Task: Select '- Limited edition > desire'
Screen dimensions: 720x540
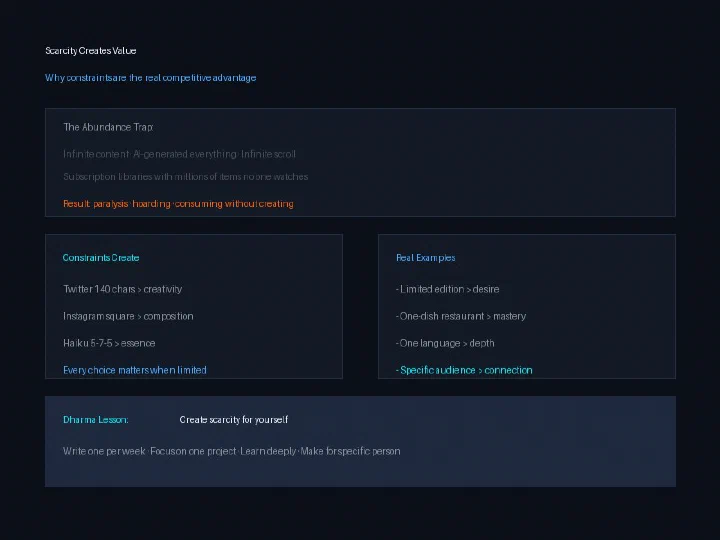Action: pos(448,289)
